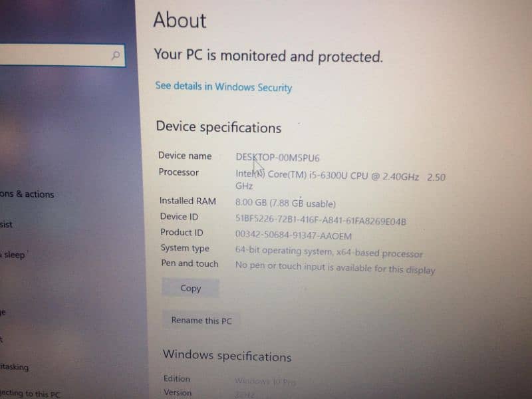
Task: Click the Device specifications heading
Action: [x=219, y=127]
